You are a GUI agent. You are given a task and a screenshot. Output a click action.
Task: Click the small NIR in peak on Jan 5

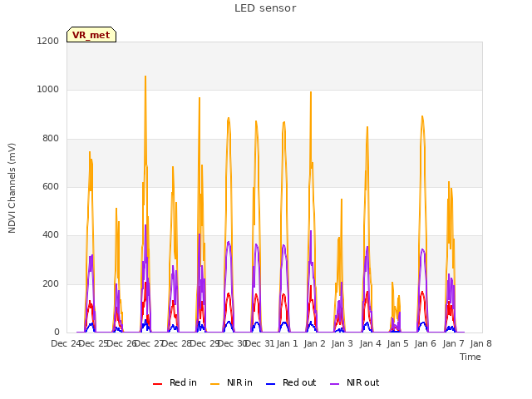[x=392, y=283]
